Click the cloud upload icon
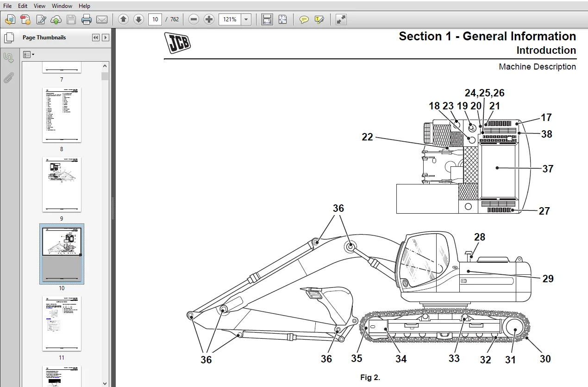This screenshot has width=588, height=387. (56, 19)
